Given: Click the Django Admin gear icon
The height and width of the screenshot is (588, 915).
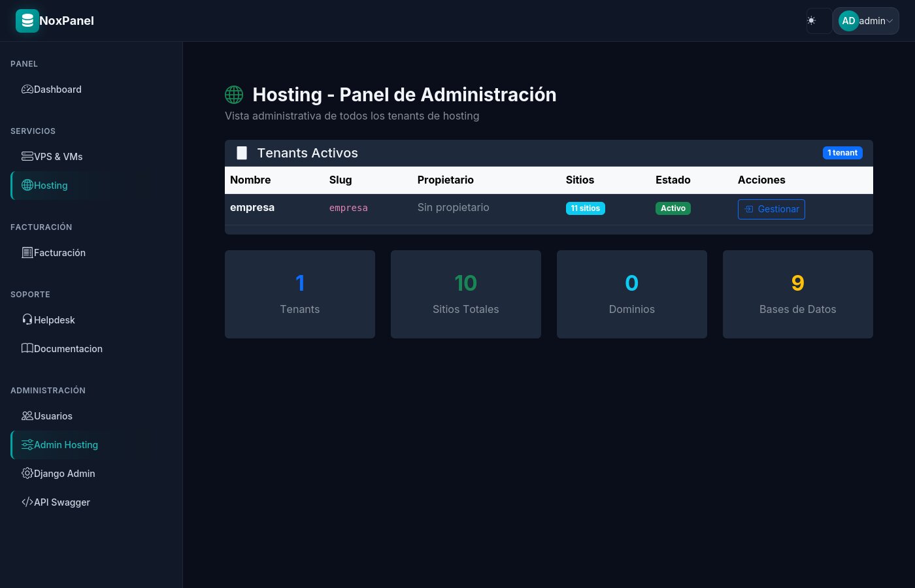Looking at the screenshot, I should pyautogui.click(x=27, y=474).
